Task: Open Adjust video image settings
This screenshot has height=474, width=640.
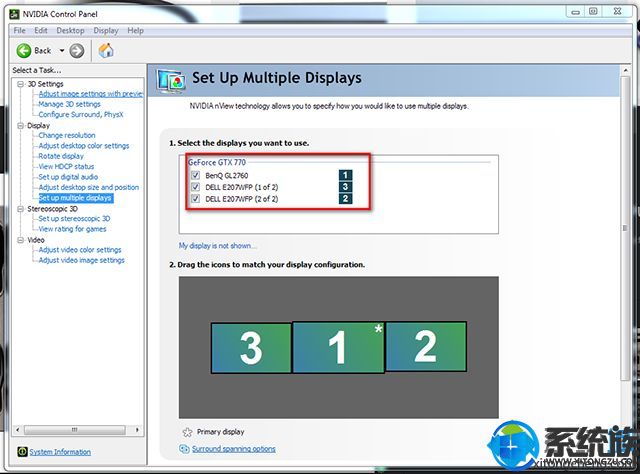Action: 82,260
